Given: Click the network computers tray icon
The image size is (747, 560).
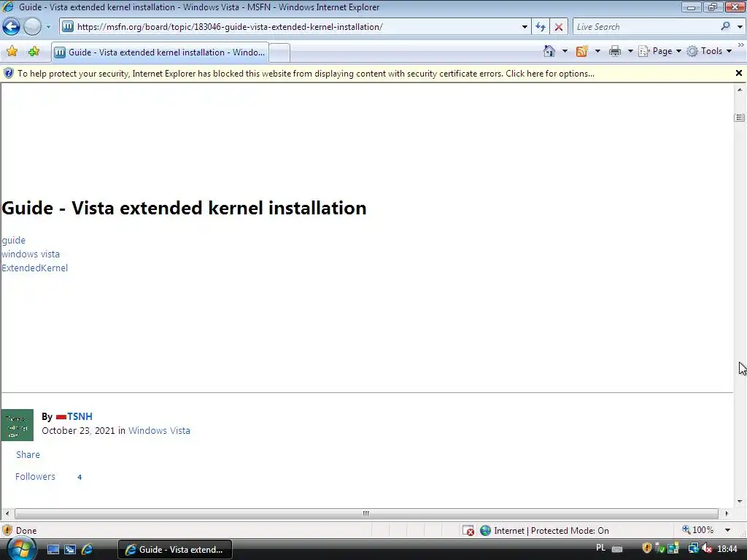Looking at the screenshot, I should (x=693, y=549).
